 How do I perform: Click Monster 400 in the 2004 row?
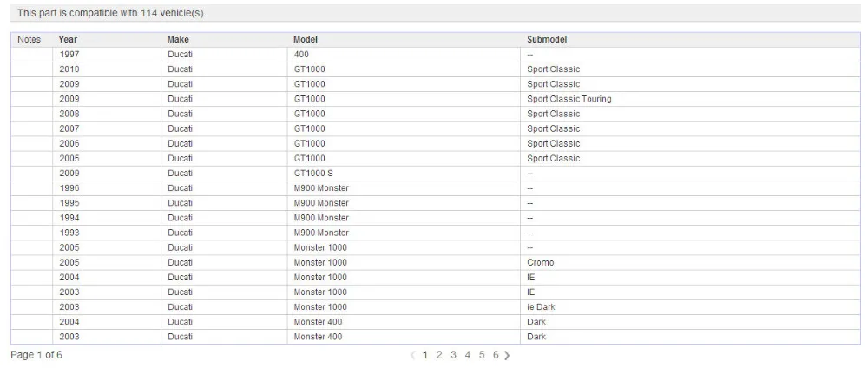pyautogui.click(x=318, y=322)
